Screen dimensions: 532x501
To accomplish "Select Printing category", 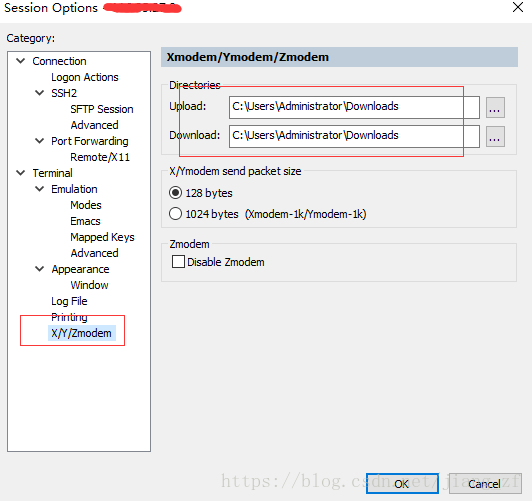I will coord(69,317).
